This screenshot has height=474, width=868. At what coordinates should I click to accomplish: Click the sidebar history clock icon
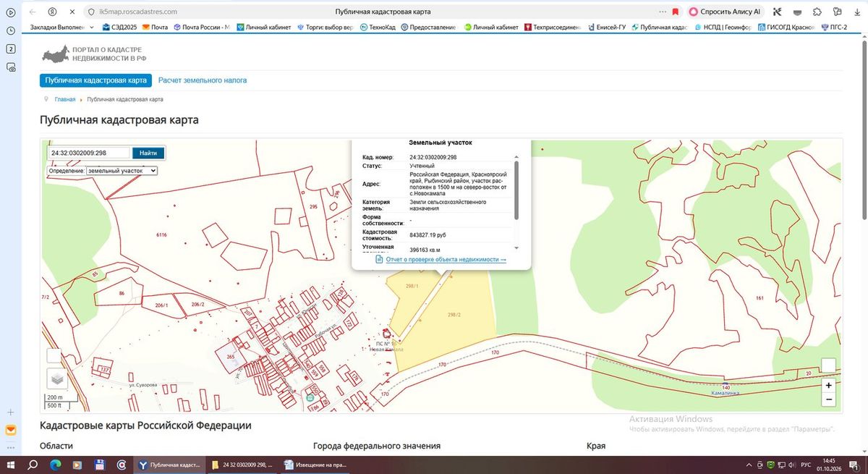click(11, 31)
